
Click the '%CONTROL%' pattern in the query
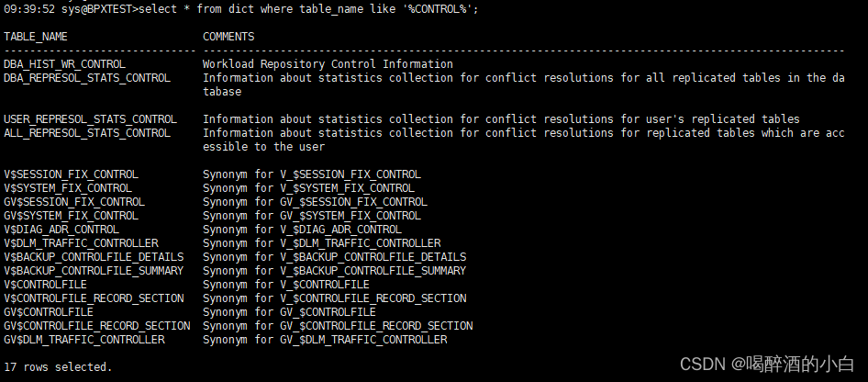[439, 9]
